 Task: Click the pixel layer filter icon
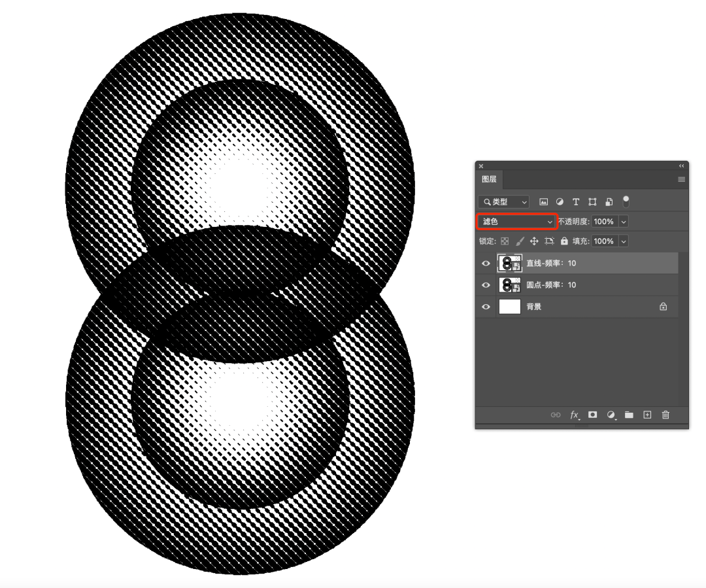[543, 202]
